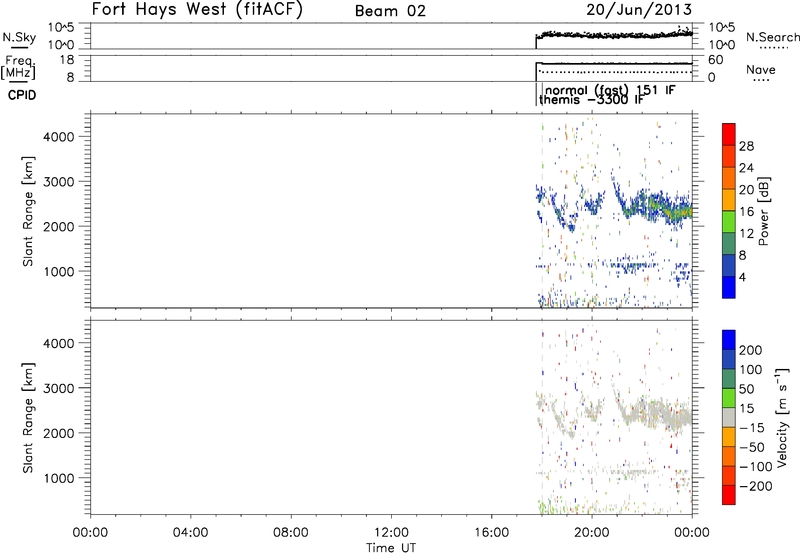Click the '1000' tick on the Power panel
800x554 pixels.
point(59,271)
